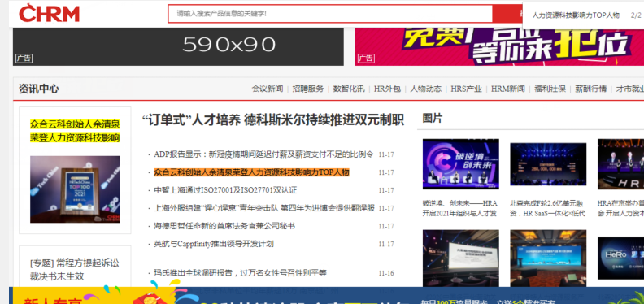The height and width of the screenshot is (304, 644).
Task: Click the 11-17 date beside the ADP报告显示 item
Action: coord(386,155)
